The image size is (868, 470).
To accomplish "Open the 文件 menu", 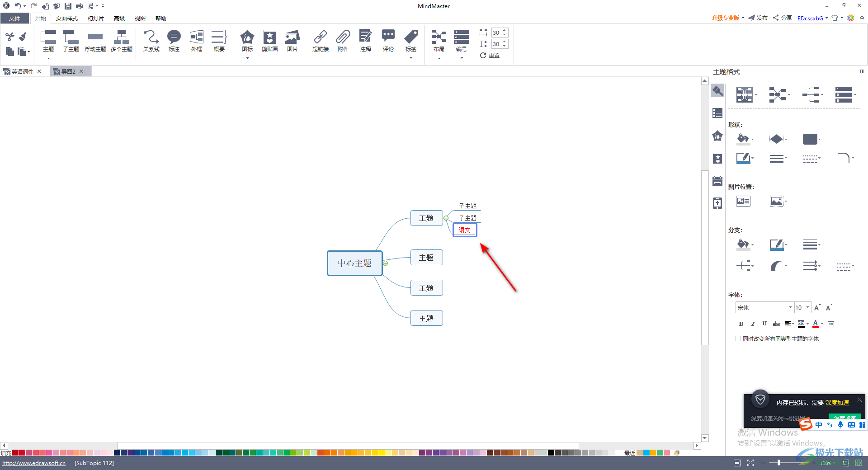I will [14, 18].
